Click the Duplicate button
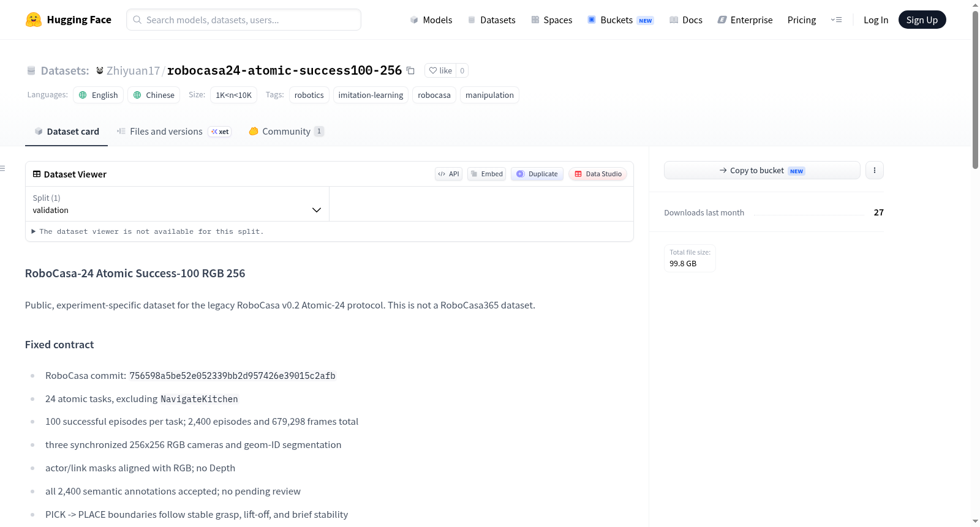This screenshot has width=980, height=527. pyautogui.click(x=537, y=174)
